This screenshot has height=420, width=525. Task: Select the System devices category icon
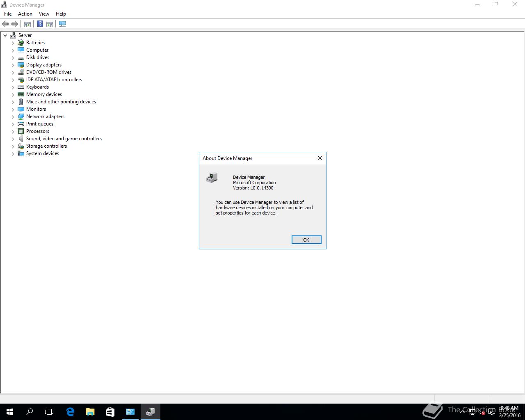tap(21, 153)
